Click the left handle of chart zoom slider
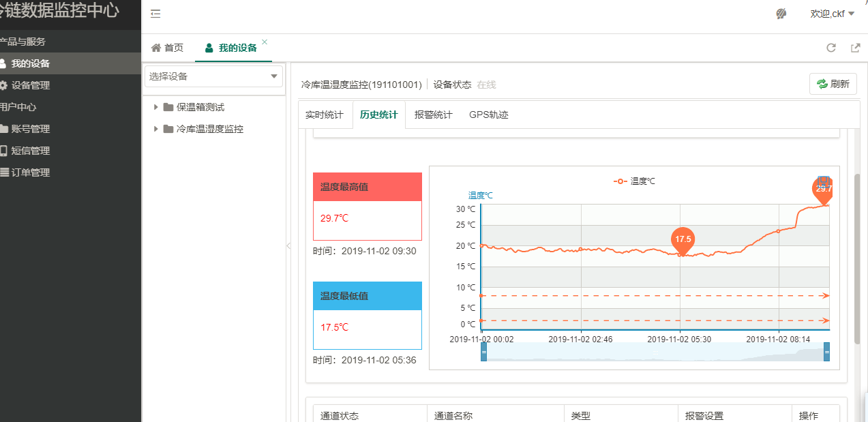The height and width of the screenshot is (422, 868). tap(483, 352)
